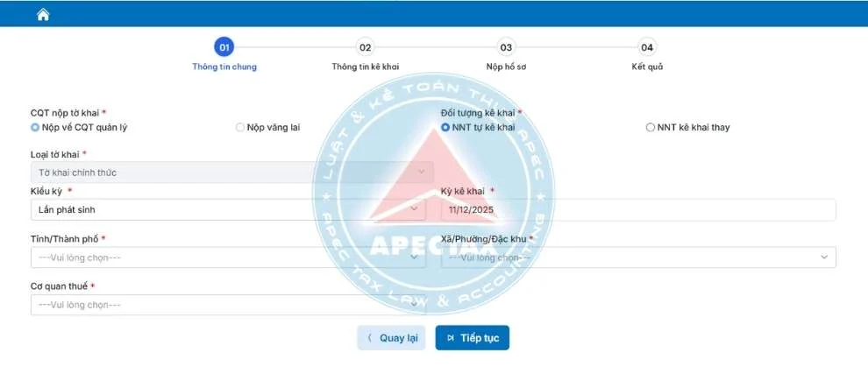
Task: Open Cơ quan thuế dropdown
Action: [228, 305]
